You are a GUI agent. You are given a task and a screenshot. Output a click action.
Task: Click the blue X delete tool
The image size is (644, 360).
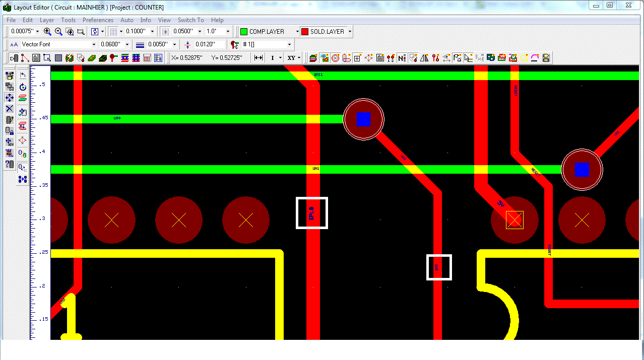click(10, 109)
